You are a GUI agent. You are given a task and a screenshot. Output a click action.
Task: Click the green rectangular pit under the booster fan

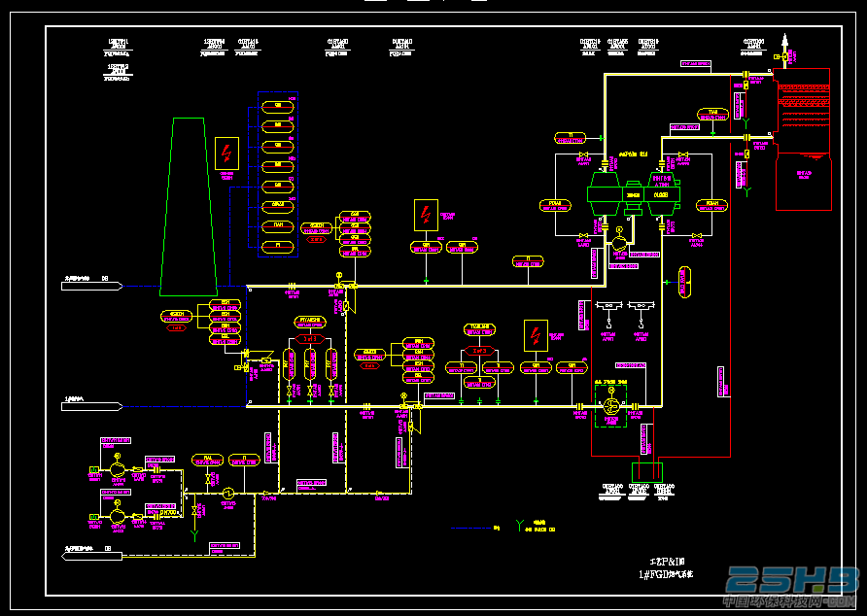coord(647,473)
